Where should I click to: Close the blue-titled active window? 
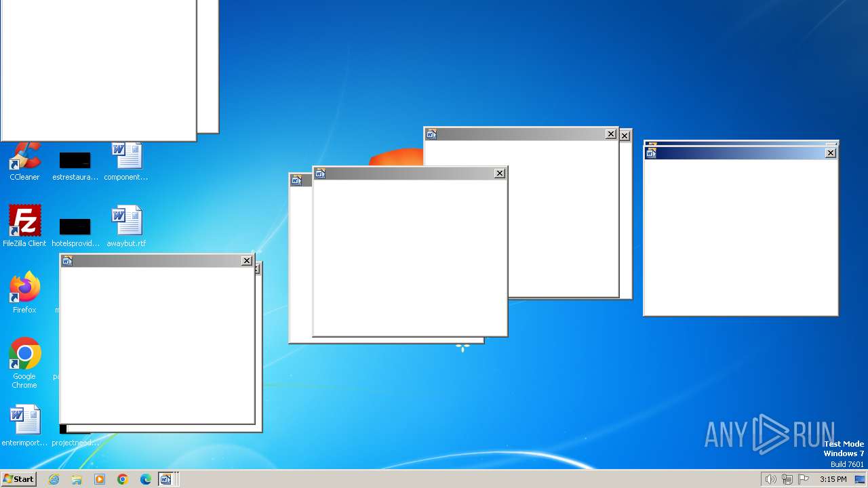[831, 153]
